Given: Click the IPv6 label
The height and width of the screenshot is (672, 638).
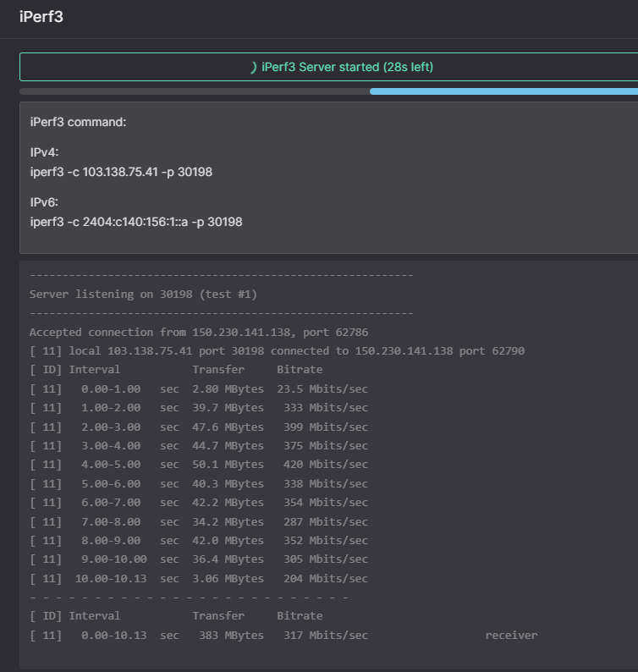Looking at the screenshot, I should (x=44, y=202).
